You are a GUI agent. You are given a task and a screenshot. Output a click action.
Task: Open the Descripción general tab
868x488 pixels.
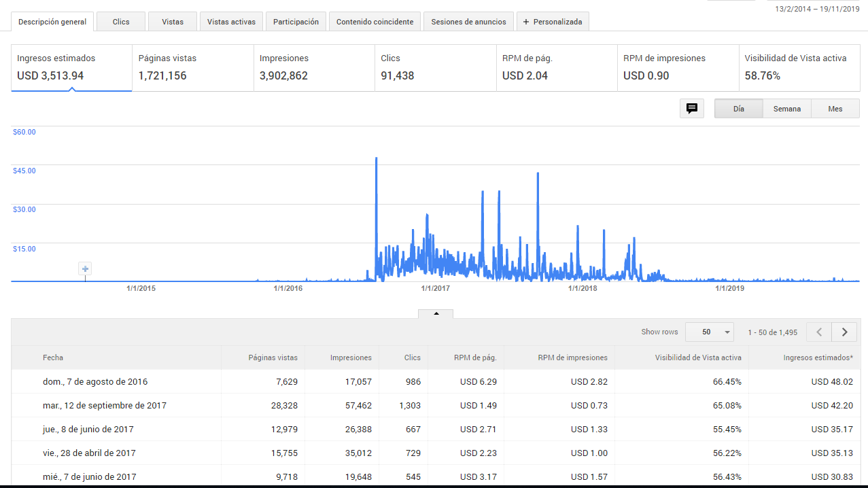pyautogui.click(x=52, y=22)
